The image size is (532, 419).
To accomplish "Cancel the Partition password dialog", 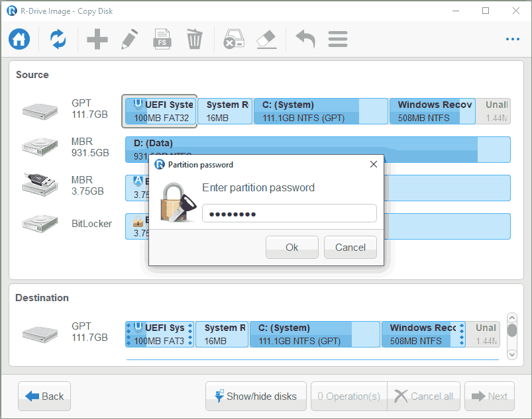I will point(350,247).
